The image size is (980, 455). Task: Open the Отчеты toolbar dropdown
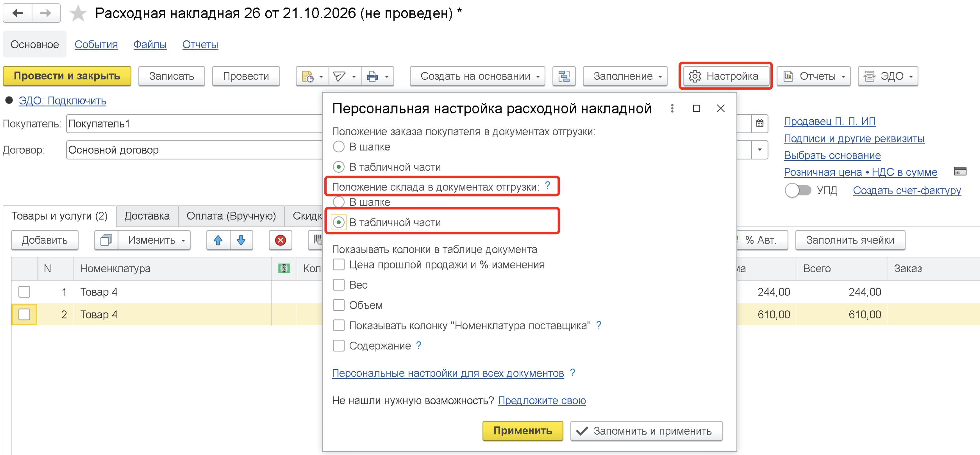point(813,77)
